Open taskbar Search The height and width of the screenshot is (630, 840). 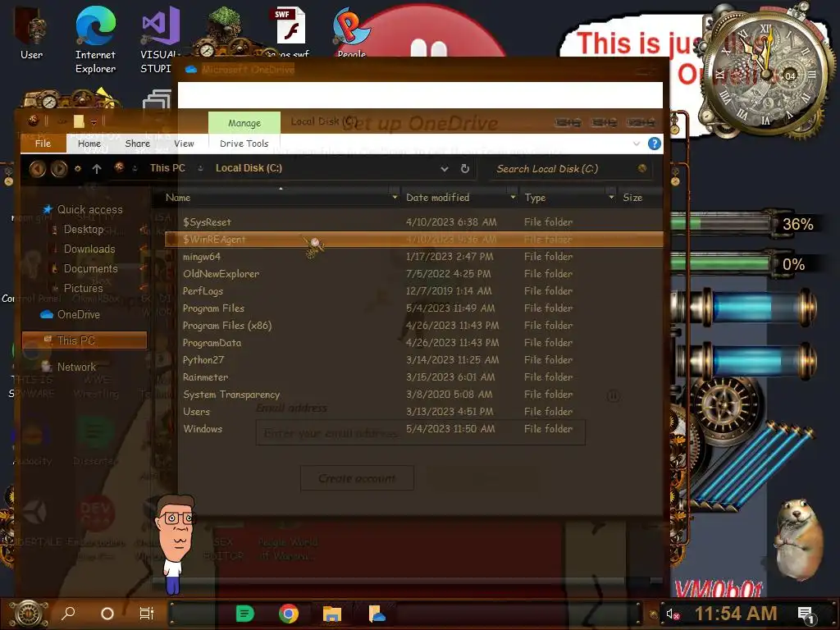point(69,614)
